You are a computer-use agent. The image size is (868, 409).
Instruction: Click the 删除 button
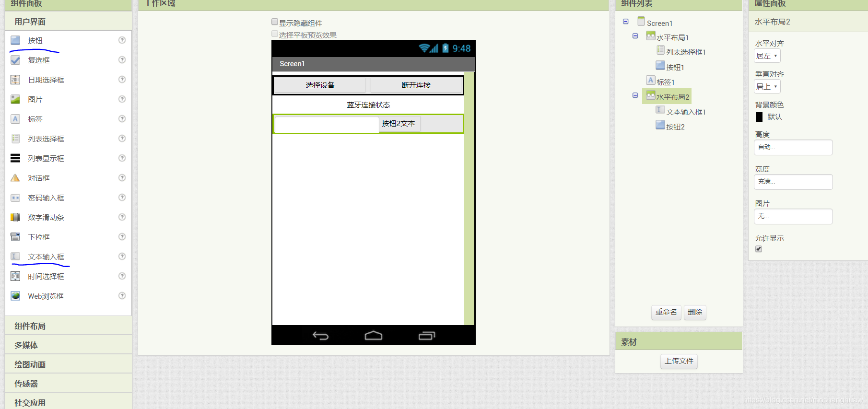click(x=695, y=312)
